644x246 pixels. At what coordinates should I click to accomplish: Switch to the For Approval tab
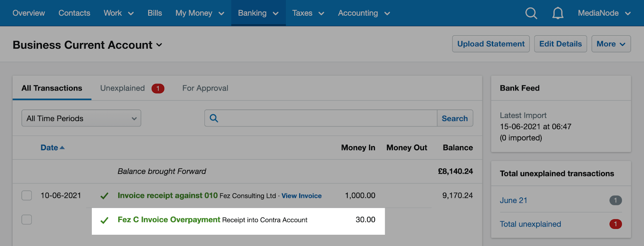pyautogui.click(x=205, y=88)
